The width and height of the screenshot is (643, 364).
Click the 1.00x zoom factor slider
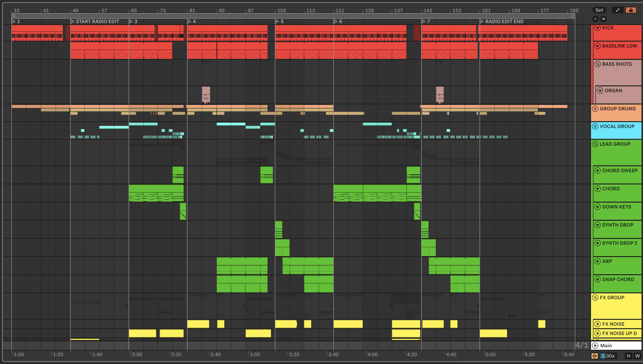[608, 356]
